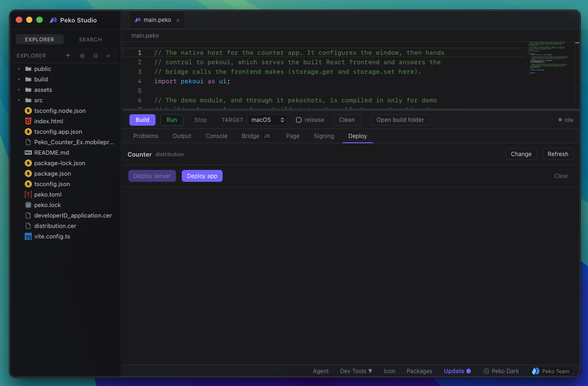Expand the src folder arrow
Screen dimensions: 588x386
(x=19, y=100)
